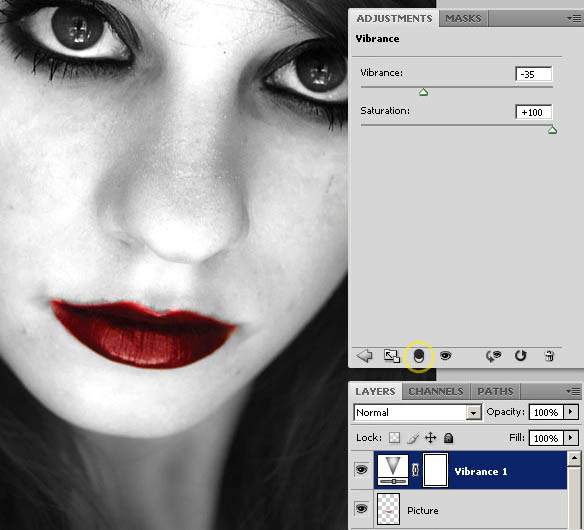Screen dimensions: 584x530
Task: Click the Saturation value field
Action: (534, 112)
